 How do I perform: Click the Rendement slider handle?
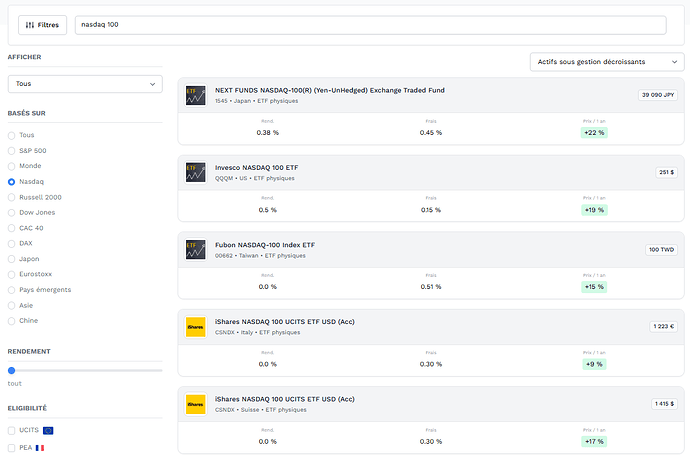pyautogui.click(x=11, y=370)
